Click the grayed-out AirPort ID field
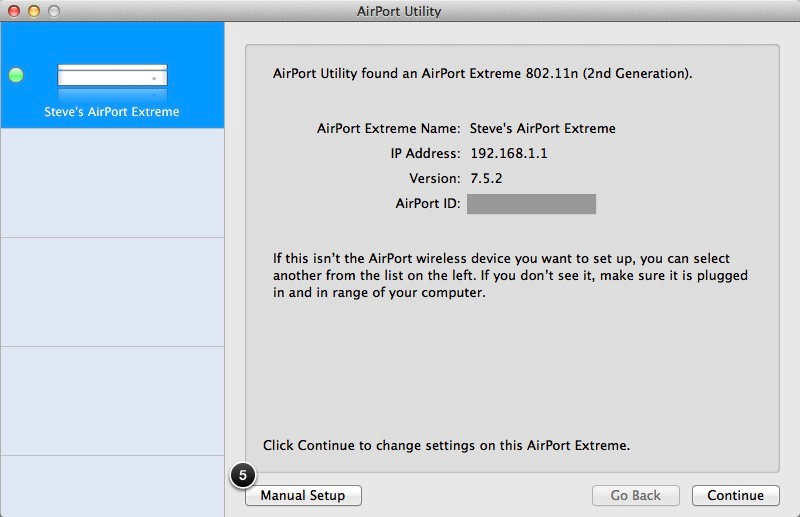800x517 pixels. [x=531, y=204]
